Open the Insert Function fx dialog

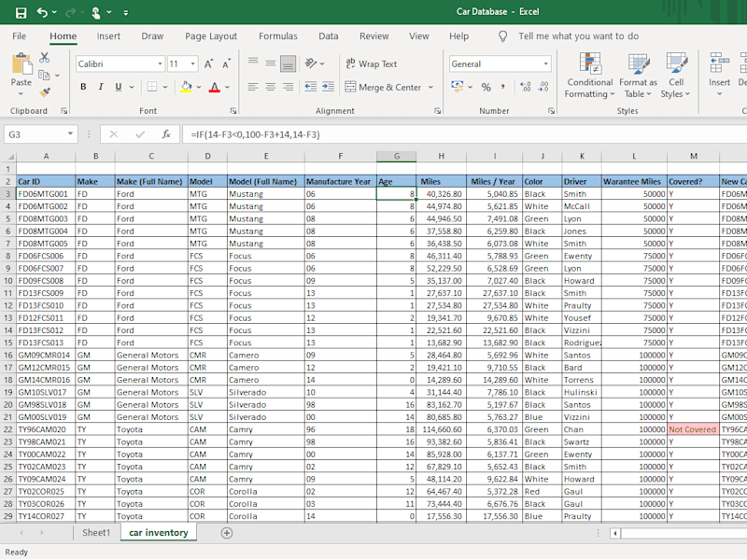(x=166, y=134)
